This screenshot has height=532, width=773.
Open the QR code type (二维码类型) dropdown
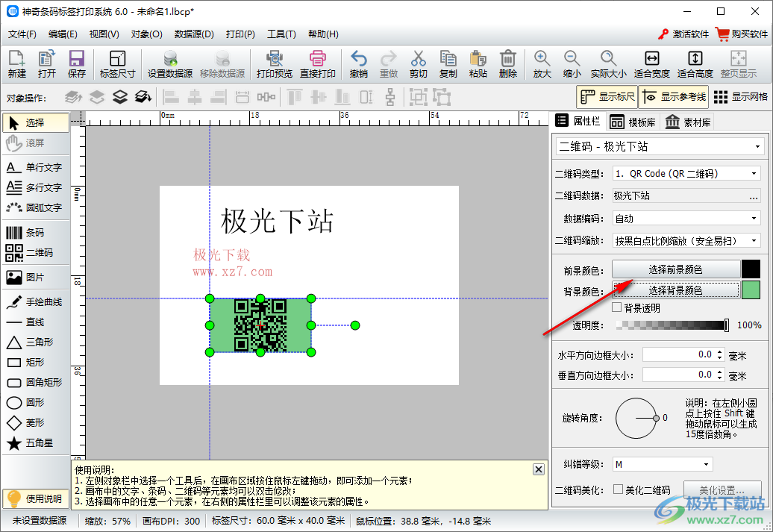(x=686, y=174)
